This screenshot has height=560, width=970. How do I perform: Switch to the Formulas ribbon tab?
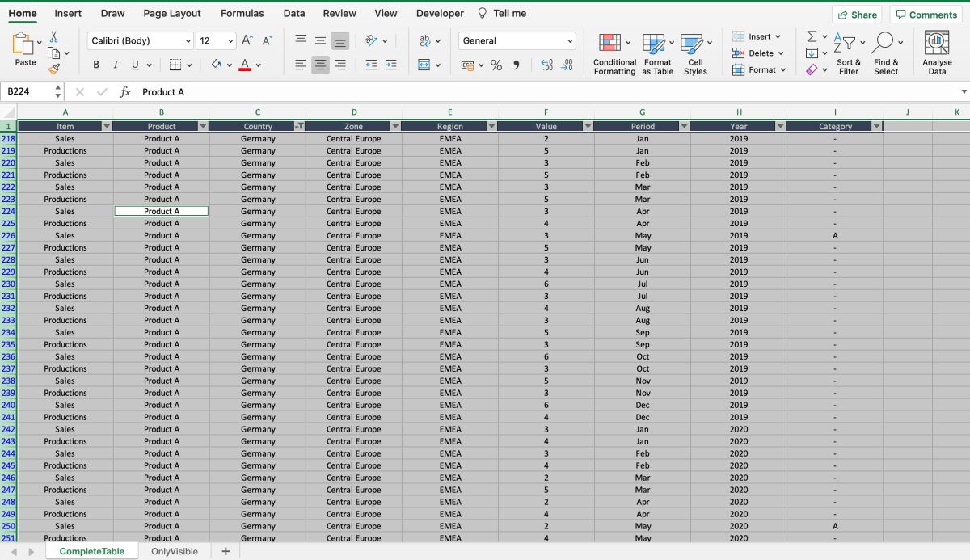point(242,13)
